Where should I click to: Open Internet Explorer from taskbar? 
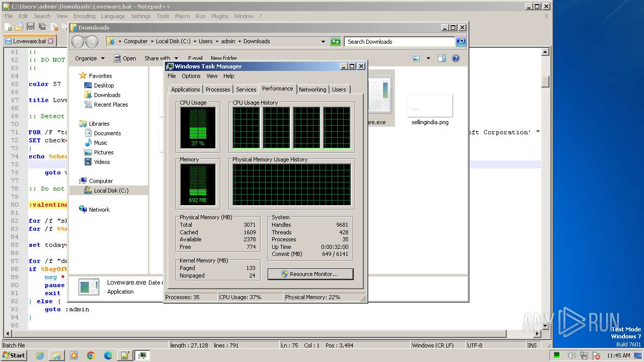(40, 355)
